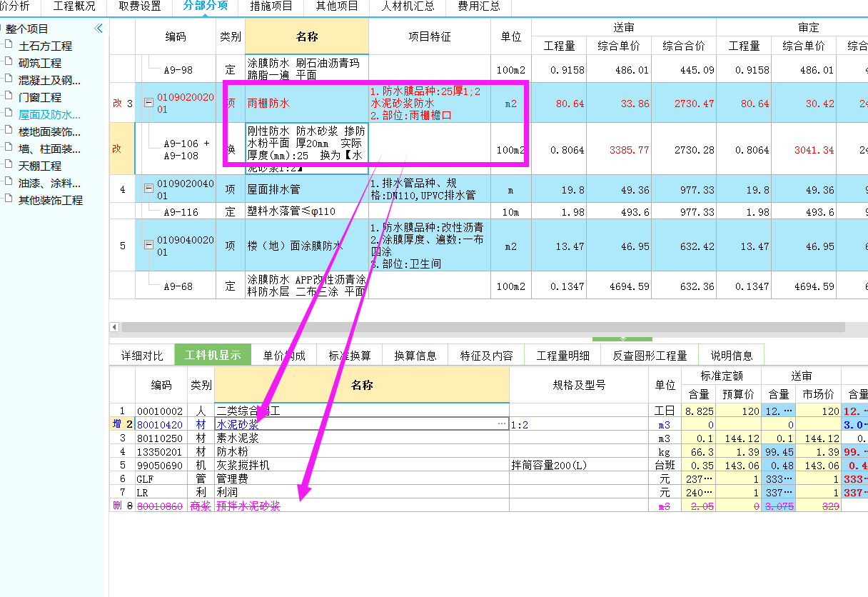Screen dimensions: 868x597
Task: Open the 工程量明细 bottom tab
Action: pyautogui.click(x=563, y=355)
